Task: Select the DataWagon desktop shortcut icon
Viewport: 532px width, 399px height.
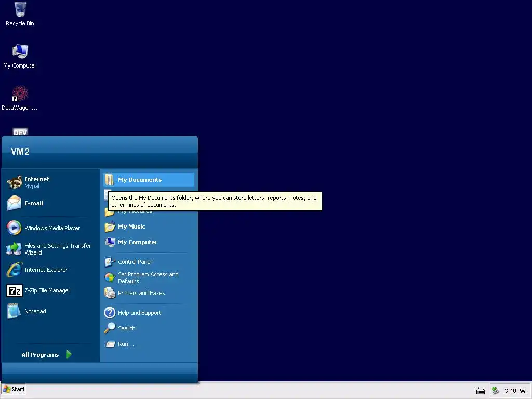Action: coord(20,94)
